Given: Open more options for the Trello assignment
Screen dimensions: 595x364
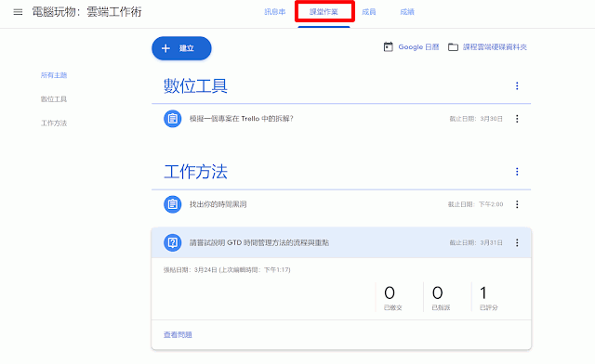Looking at the screenshot, I should tap(517, 119).
